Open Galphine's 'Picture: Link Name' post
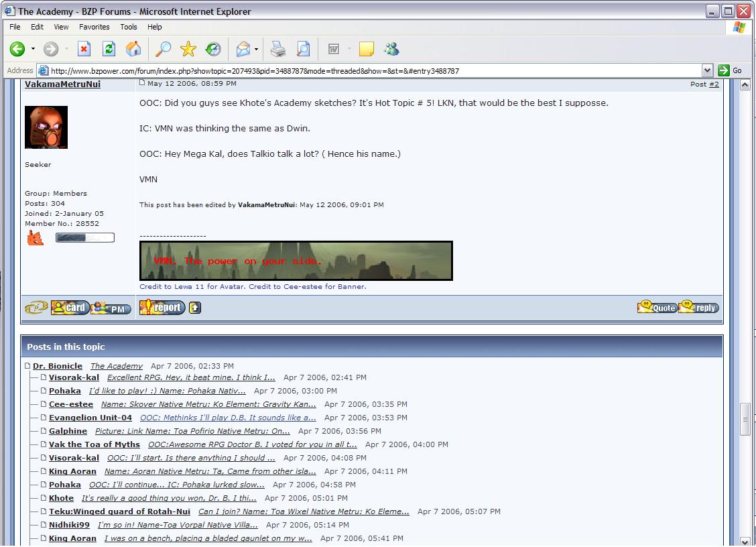 pyautogui.click(x=192, y=431)
